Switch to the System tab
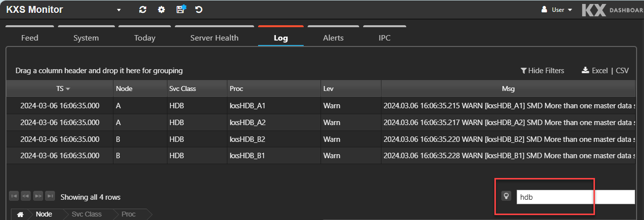This screenshot has width=644, height=220. click(x=86, y=38)
